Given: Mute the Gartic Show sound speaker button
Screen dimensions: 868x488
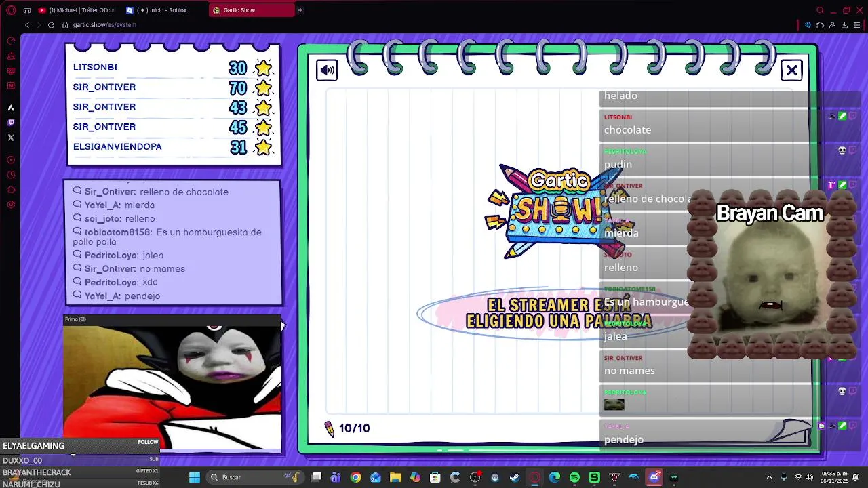Looking at the screenshot, I should [327, 70].
